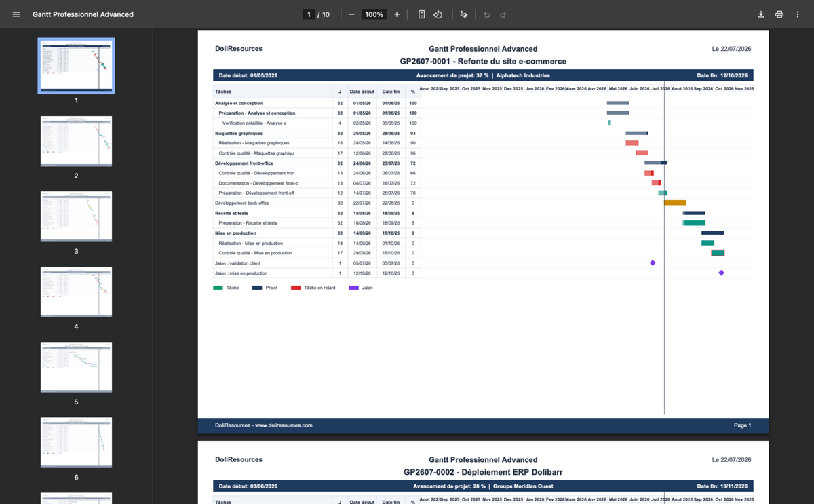This screenshot has width=814, height=504.
Task: Click the mise en production milestone diamond
Action: pyautogui.click(x=721, y=273)
